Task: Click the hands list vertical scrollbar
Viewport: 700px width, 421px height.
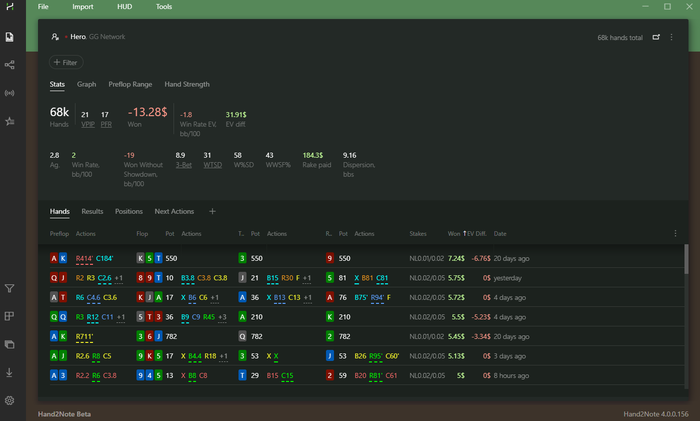Action: (x=686, y=259)
